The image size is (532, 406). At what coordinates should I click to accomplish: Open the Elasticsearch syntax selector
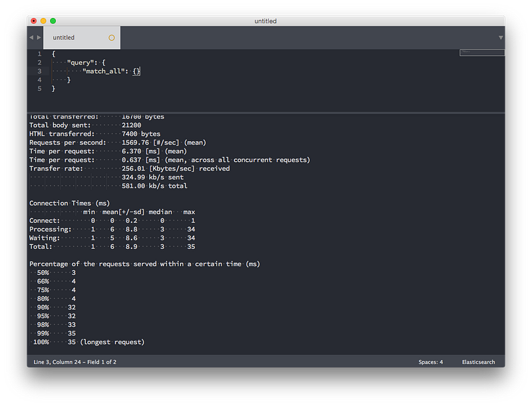(478, 362)
